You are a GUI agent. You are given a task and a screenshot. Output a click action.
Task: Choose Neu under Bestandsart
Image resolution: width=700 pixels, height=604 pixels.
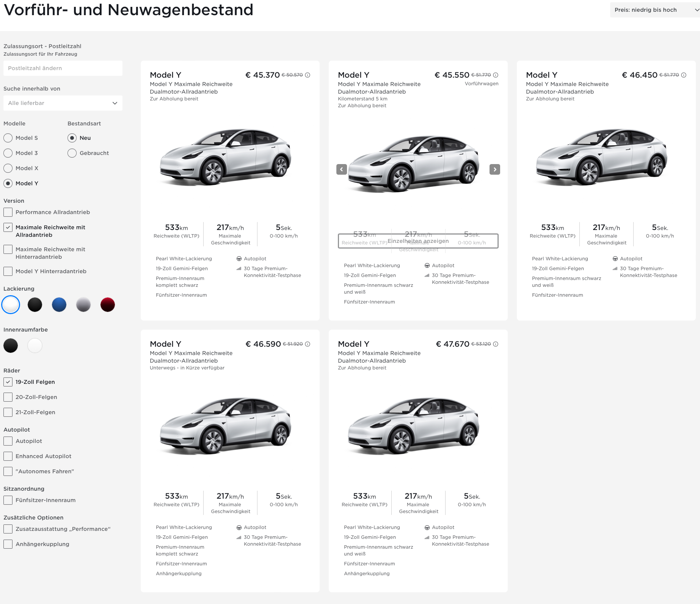[x=72, y=138]
